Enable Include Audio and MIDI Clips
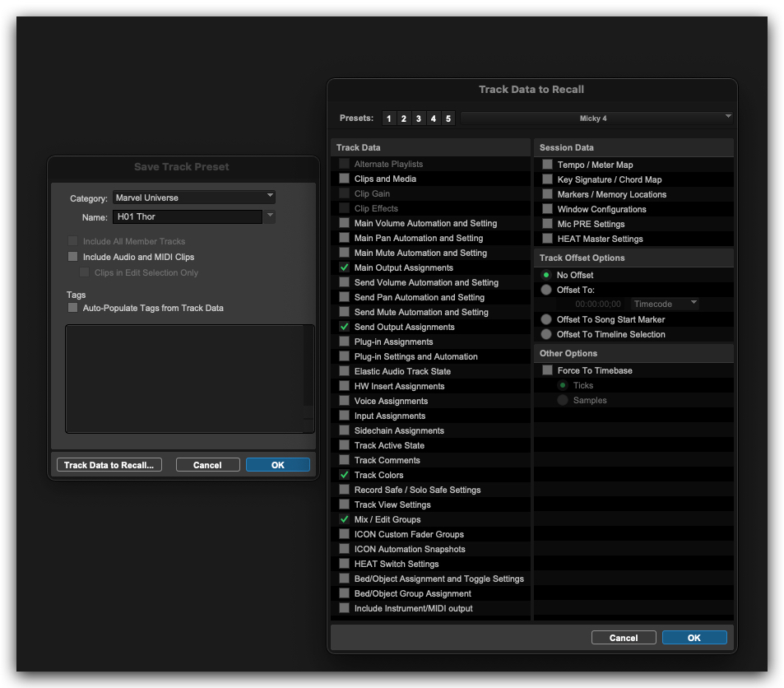Screen dimensions: 784x688 point(73,257)
